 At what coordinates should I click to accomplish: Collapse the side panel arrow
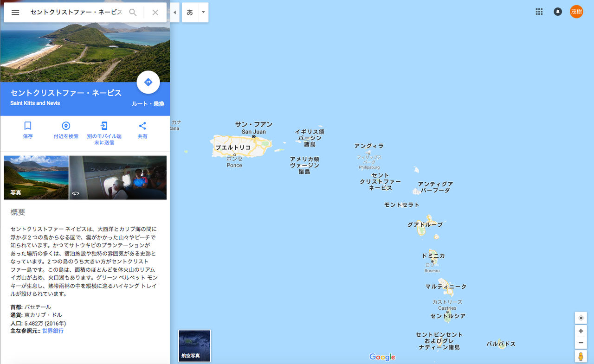174,13
